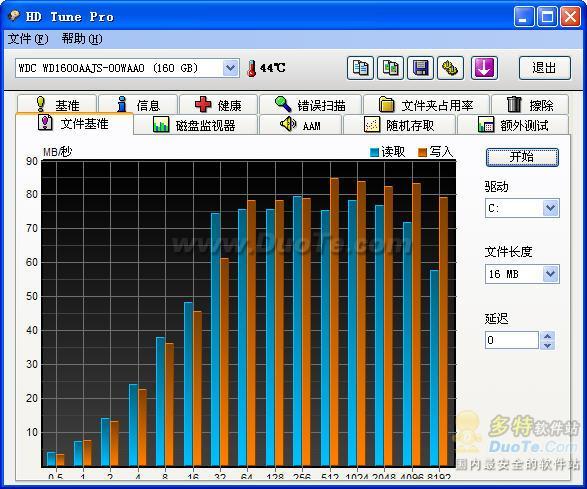The height and width of the screenshot is (489, 587).
Task: Switch to the 基准 benchmark tab
Action: pos(57,104)
